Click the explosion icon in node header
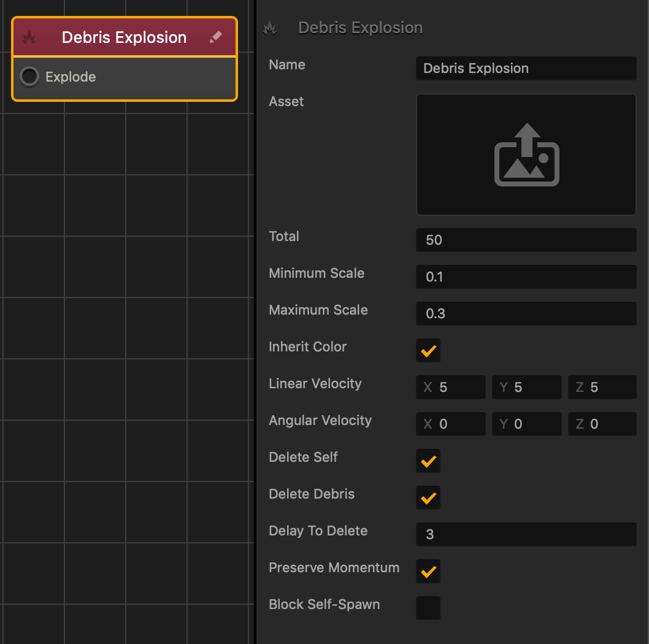 coord(29,38)
